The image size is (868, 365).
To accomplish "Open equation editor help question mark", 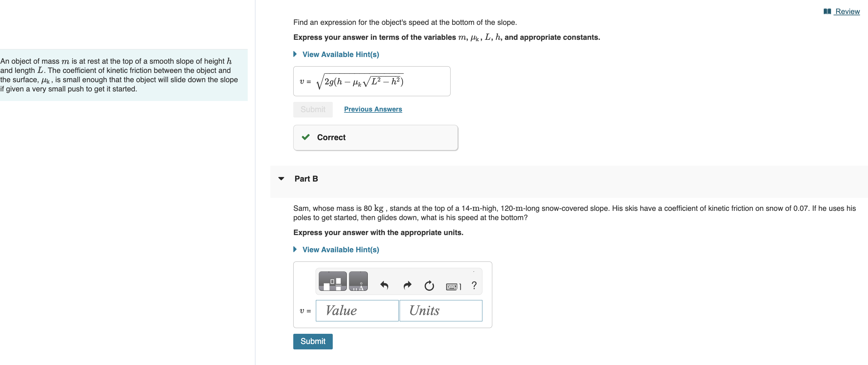I will [x=474, y=285].
